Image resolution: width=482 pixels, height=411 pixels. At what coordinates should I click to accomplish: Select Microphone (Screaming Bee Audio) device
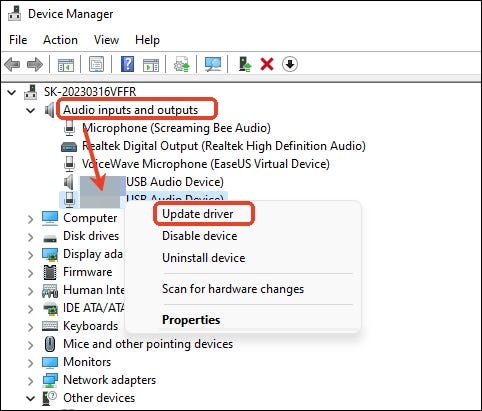(x=176, y=128)
